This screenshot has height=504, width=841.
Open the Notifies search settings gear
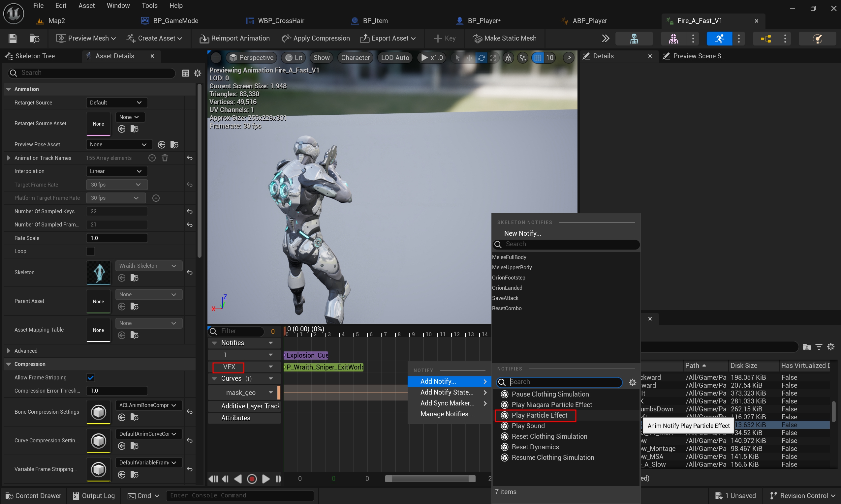click(x=632, y=382)
